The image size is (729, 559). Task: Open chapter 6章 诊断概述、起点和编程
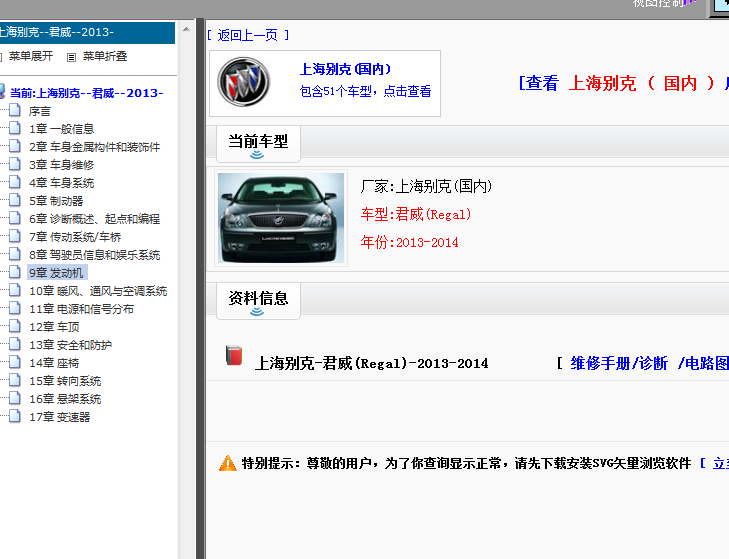(94, 219)
